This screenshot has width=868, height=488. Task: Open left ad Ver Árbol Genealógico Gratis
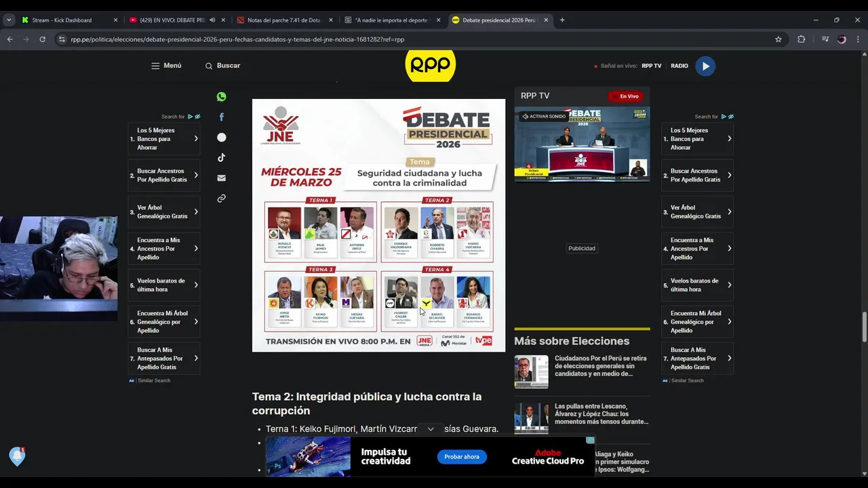tap(164, 212)
